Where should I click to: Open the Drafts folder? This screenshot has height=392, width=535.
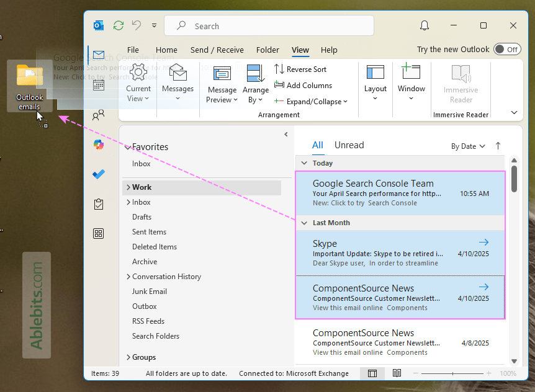[142, 217]
